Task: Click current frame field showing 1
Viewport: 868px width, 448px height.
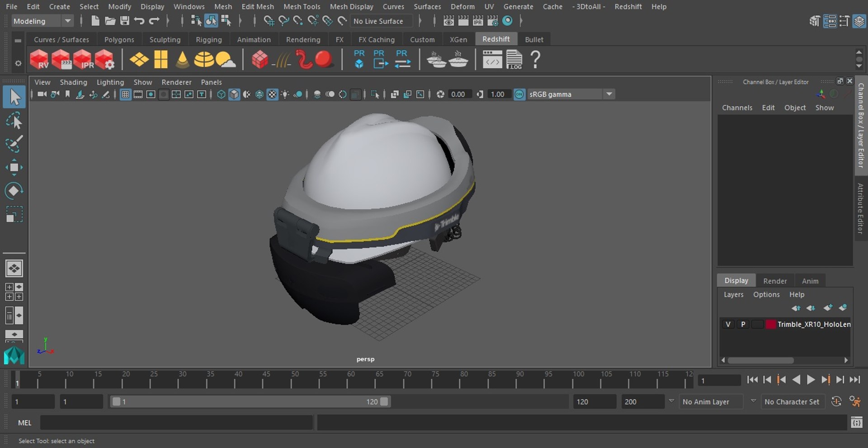Action: [x=719, y=381]
